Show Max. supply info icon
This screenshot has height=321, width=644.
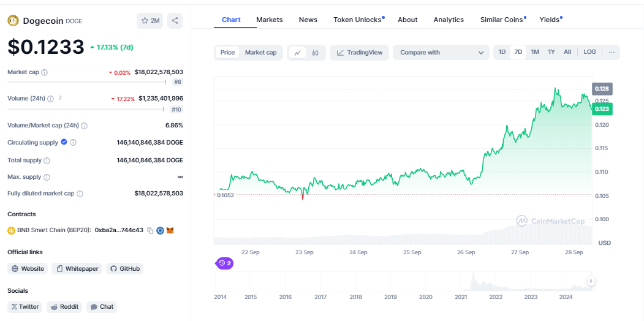coord(47,177)
